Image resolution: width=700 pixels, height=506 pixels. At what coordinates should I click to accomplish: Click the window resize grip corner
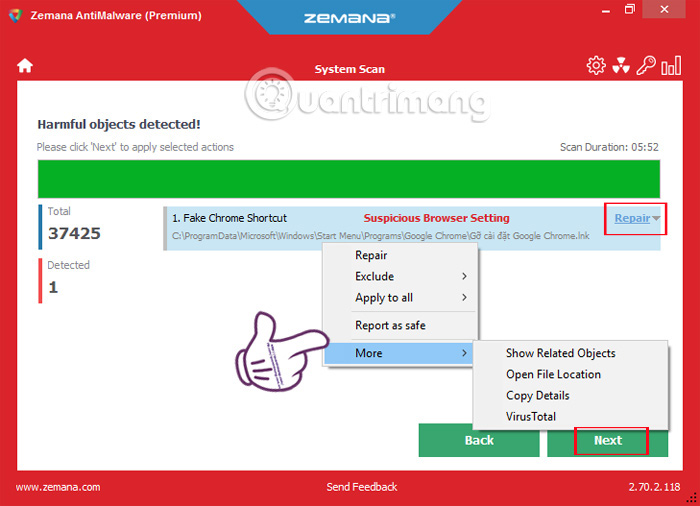click(692, 498)
